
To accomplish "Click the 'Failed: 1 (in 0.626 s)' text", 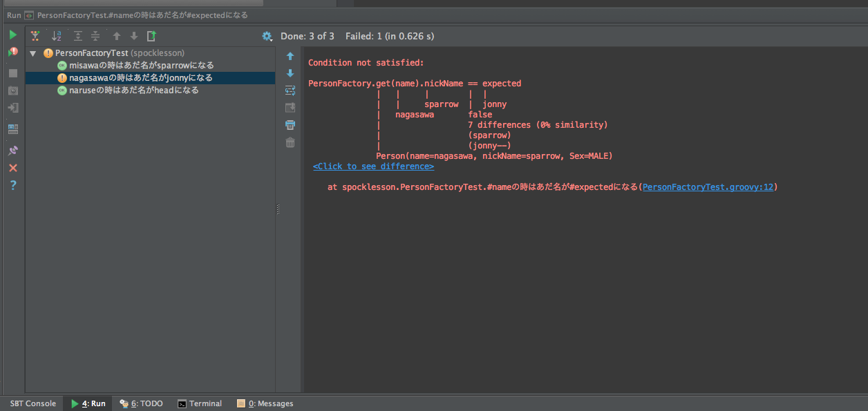I will pyautogui.click(x=390, y=36).
